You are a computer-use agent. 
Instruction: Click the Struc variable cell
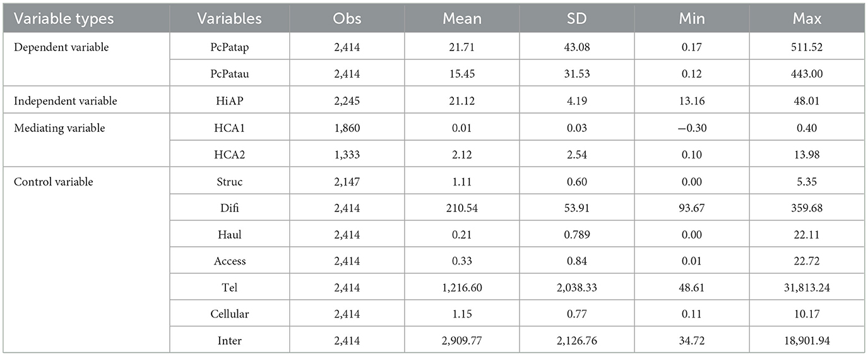point(229,182)
